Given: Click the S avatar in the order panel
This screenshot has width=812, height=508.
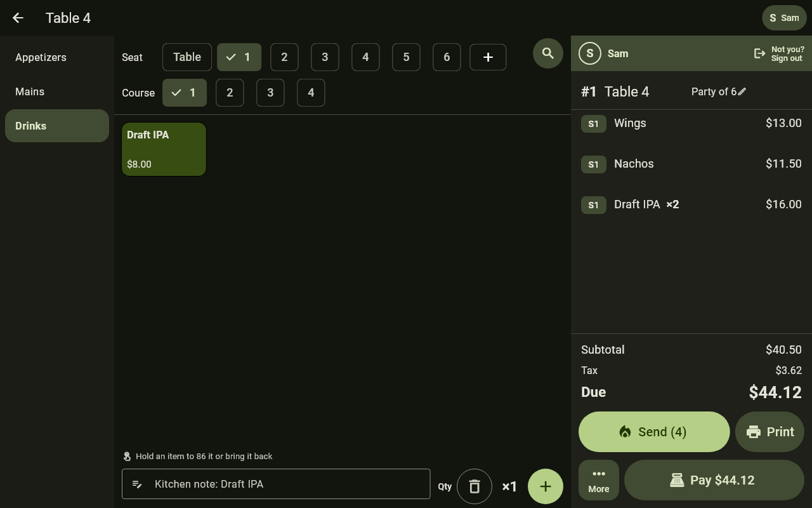Looking at the screenshot, I should 590,53.
